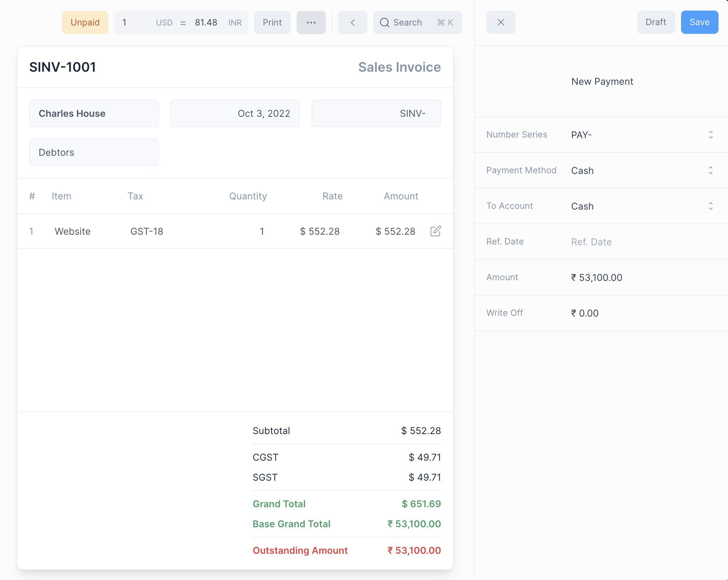Click the Draft status badge
The height and width of the screenshot is (580, 728).
click(656, 22)
